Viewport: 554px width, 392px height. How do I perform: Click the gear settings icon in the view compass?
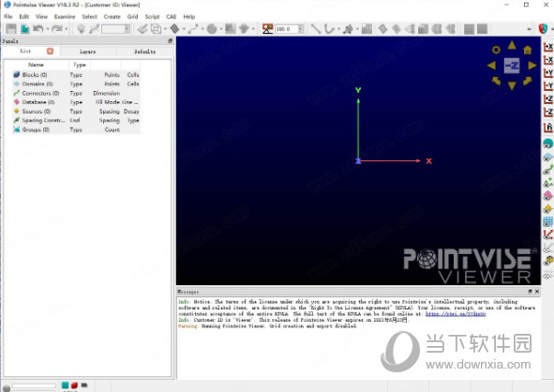coord(496,50)
